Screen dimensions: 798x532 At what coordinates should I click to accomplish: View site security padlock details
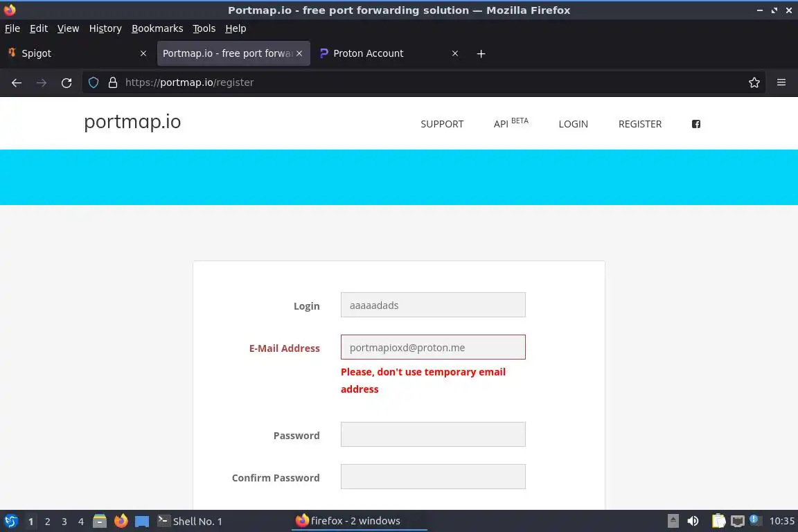[x=113, y=82]
